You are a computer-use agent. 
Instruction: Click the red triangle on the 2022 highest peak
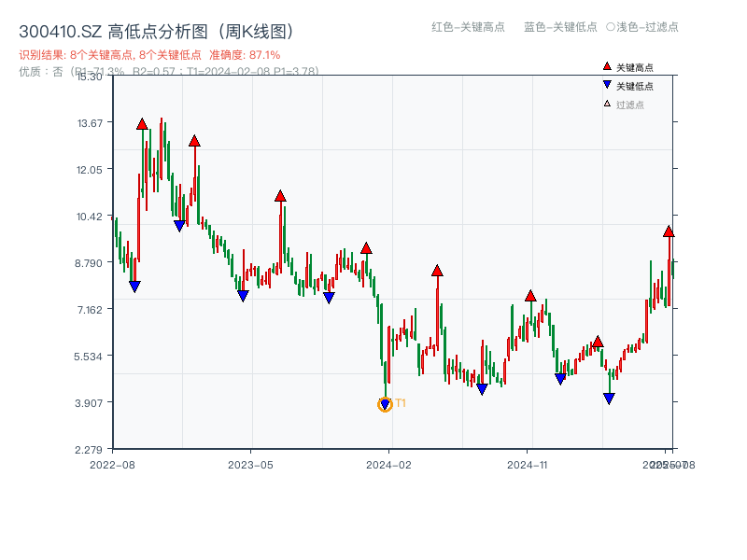(142, 122)
